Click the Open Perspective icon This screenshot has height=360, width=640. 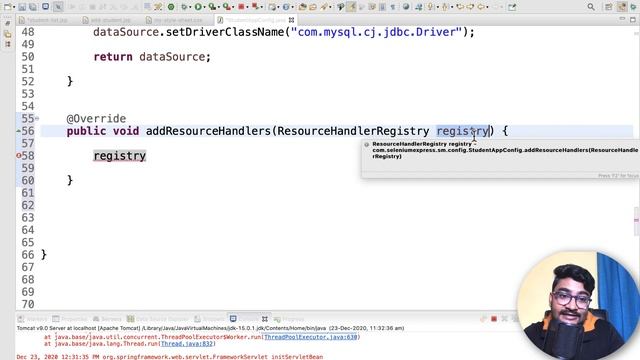pos(609,7)
